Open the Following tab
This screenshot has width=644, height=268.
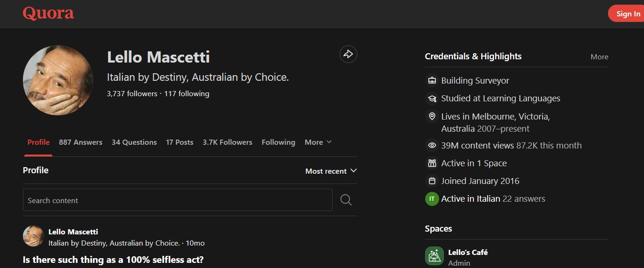pyautogui.click(x=278, y=142)
